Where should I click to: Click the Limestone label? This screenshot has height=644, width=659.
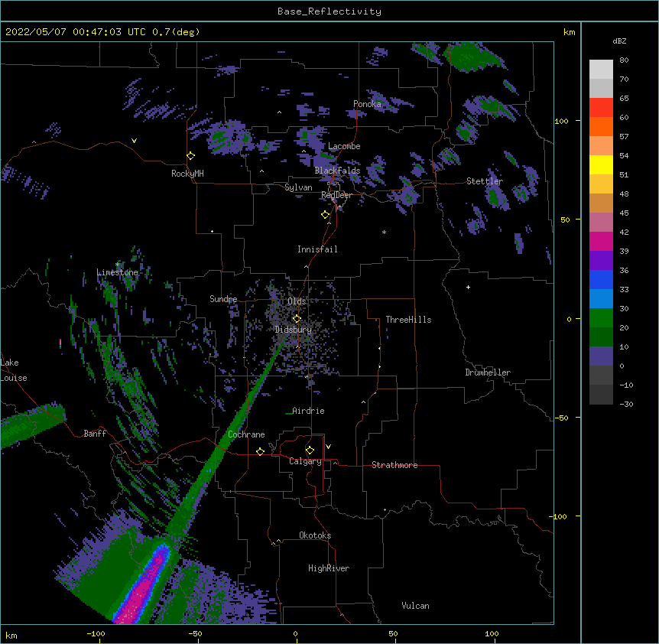117,272
